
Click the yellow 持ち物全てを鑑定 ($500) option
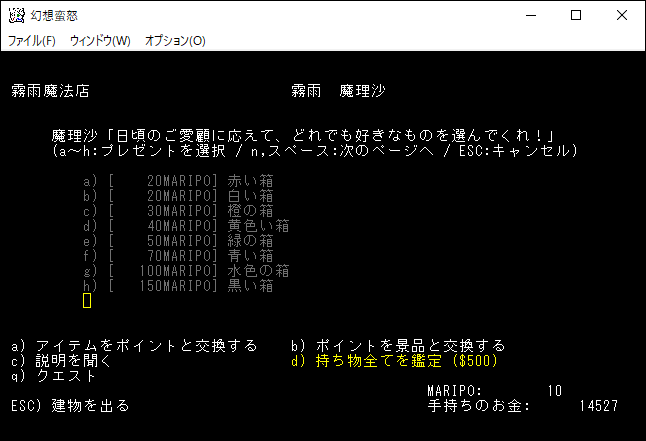click(394, 361)
